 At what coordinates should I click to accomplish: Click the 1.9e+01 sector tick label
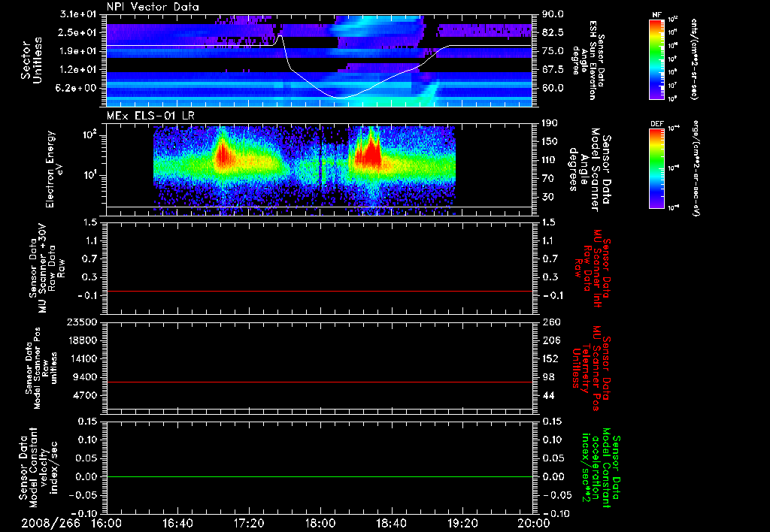79,51
